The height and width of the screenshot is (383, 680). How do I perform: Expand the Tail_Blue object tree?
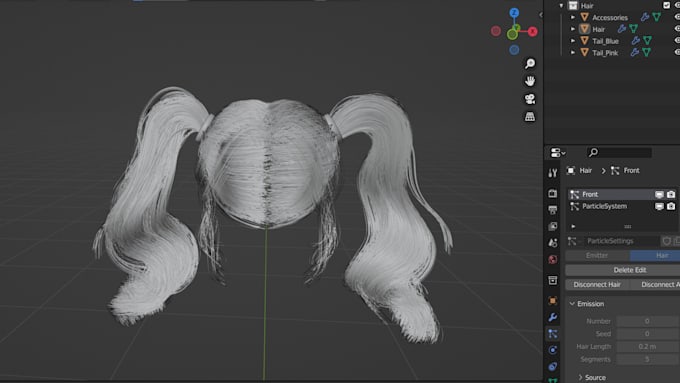[x=573, y=41]
